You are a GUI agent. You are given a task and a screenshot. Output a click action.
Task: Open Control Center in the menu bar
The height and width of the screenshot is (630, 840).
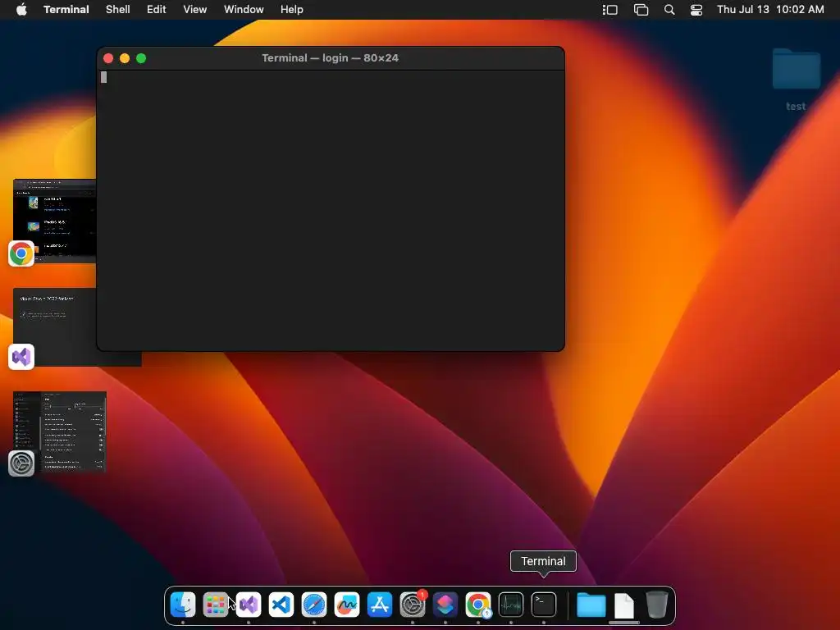coord(696,10)
